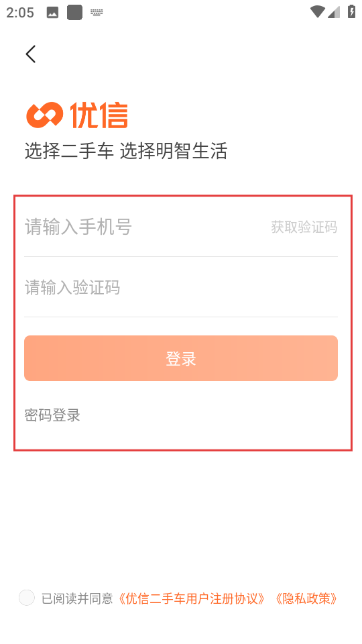362x644 pixels.
Task: Open 《优信二手车用户注册协议》 link
Action: pos(191,598)
